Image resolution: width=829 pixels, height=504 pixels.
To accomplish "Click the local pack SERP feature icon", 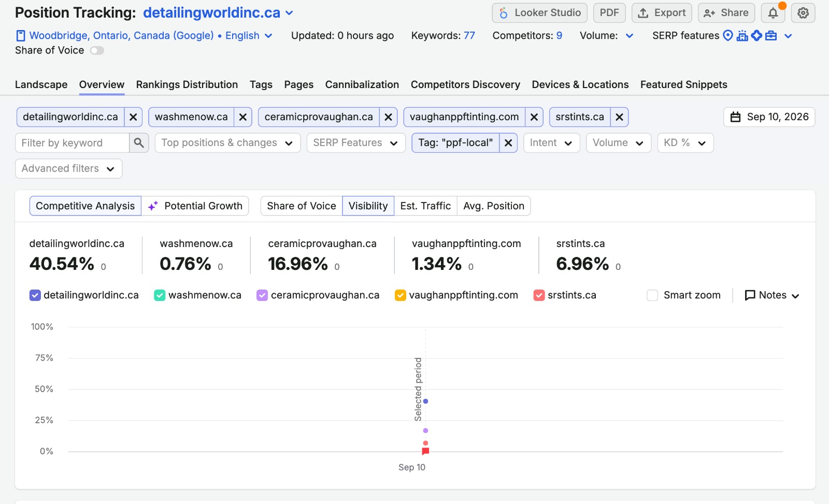I will 728,35.
